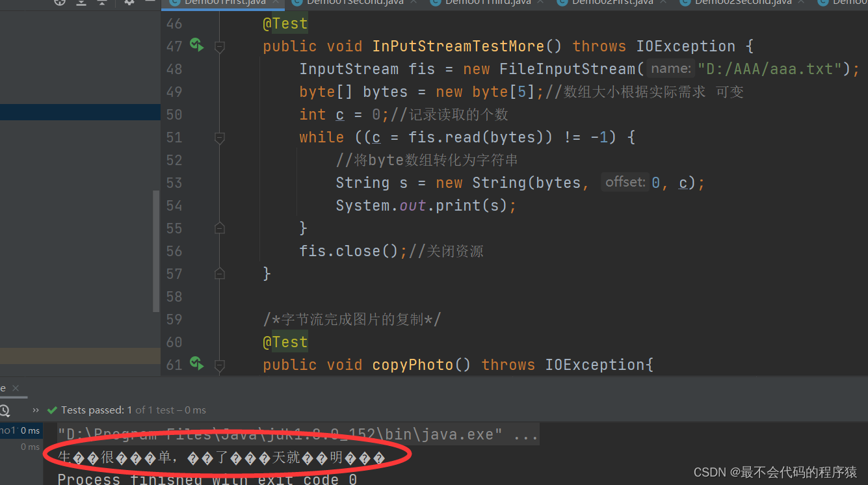868x485 pixels.
Task: Click the locate file target icon
Action: coord(60,2)
